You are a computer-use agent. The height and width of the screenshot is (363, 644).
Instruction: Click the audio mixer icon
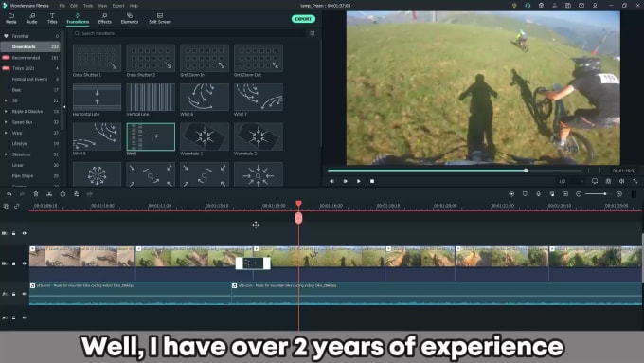point(552,194)
